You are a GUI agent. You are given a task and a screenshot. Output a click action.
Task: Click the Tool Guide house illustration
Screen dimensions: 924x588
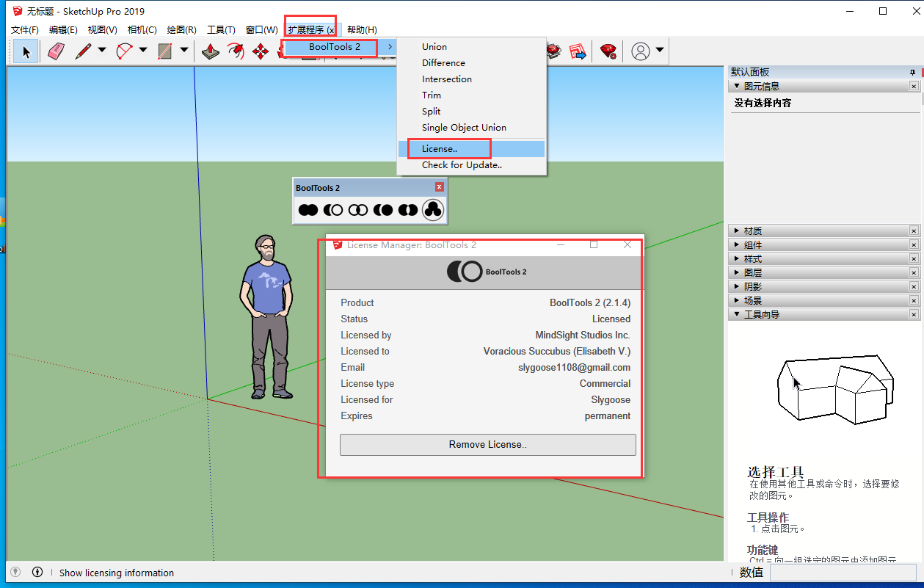point(835,391)
